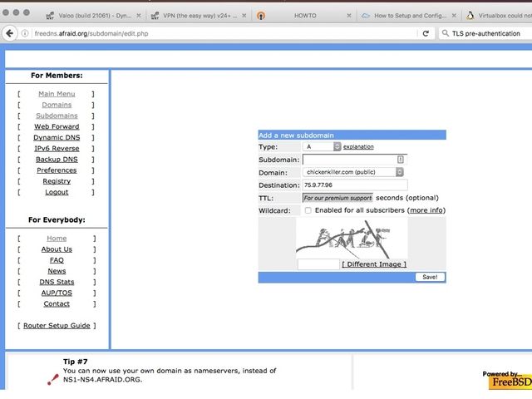Open the Web Forward link
This screenshot has width=532, height=399.
click(57, 126)
